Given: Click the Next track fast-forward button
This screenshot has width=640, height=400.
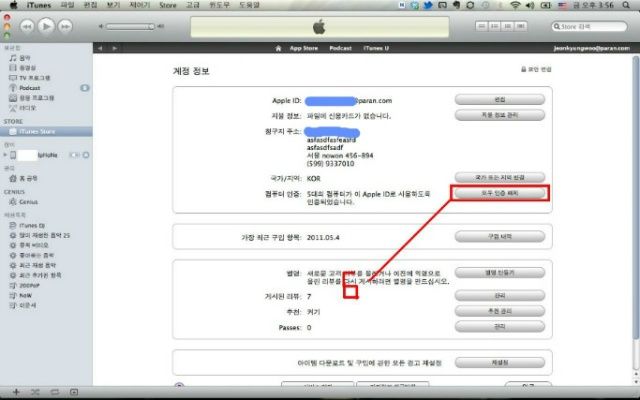Looking at the screenshot, I should click(65, 27).
